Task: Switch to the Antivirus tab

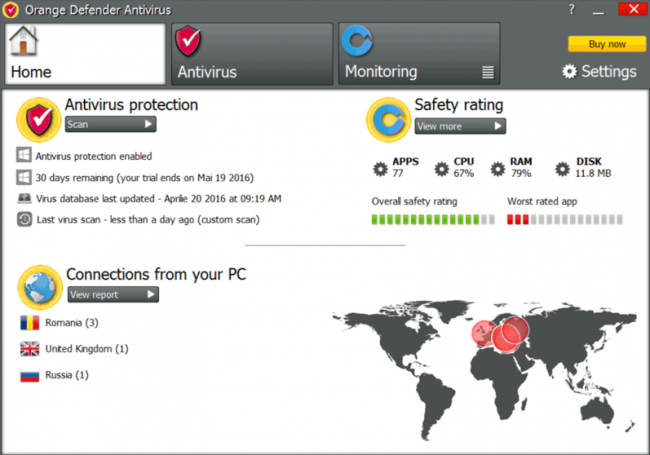Action: (251, 54)
